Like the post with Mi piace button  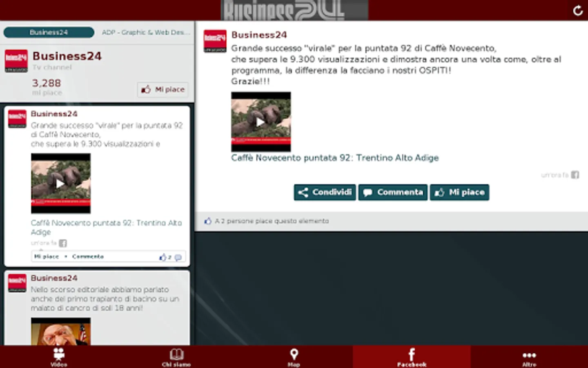coord(459,192)
